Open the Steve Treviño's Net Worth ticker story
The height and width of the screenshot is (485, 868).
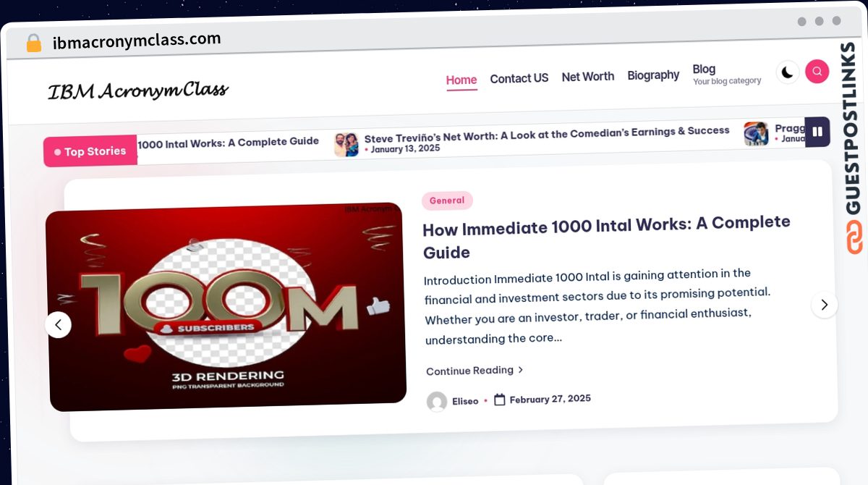point(547,134)
